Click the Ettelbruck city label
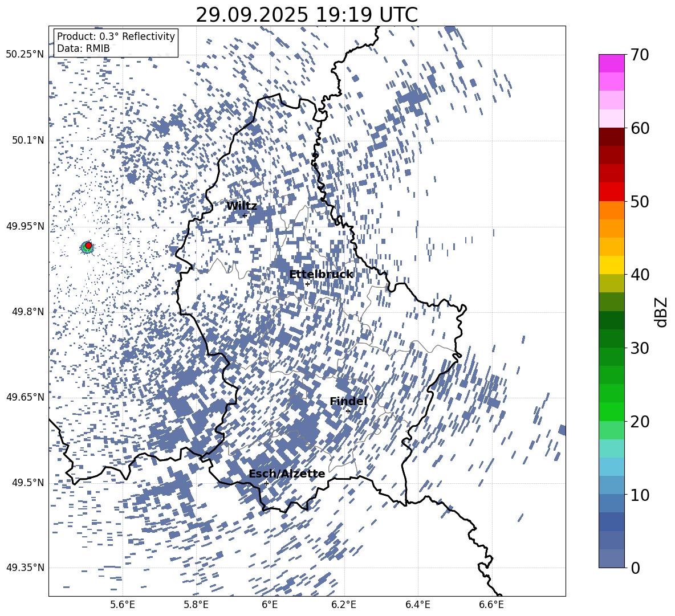 [x=321, y=275]
